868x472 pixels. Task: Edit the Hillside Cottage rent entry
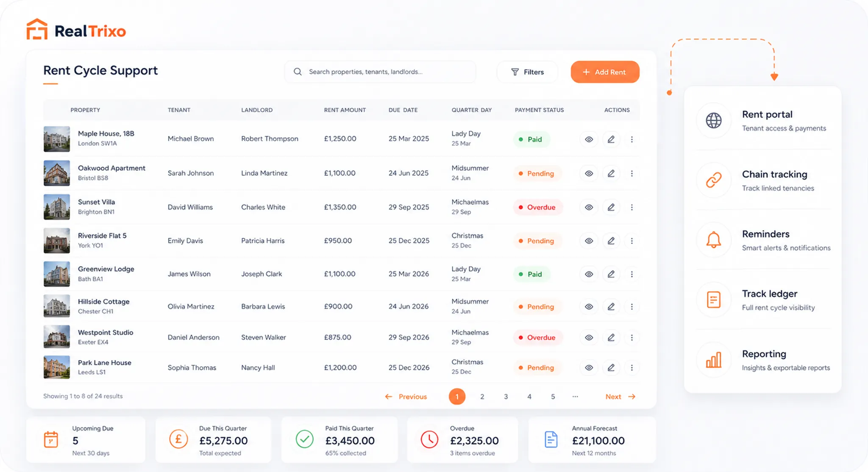[611, 306]
